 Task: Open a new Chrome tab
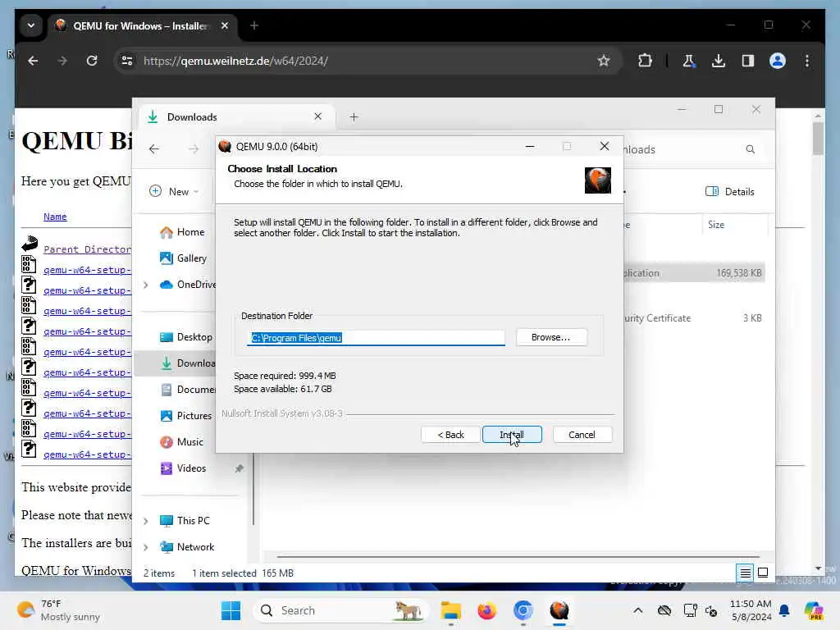pyautogui.click(x=254, y=25)
